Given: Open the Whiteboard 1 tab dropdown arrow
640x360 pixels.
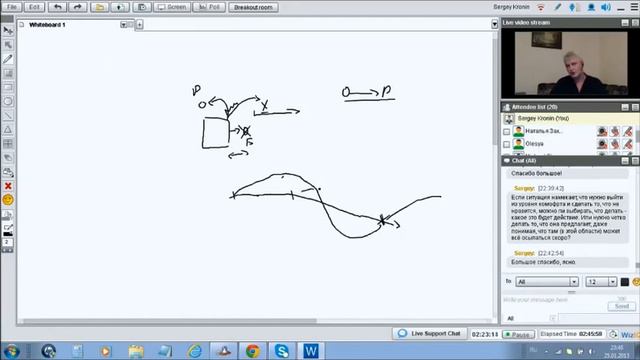Looking at the screenshot, I should (123, 25).
